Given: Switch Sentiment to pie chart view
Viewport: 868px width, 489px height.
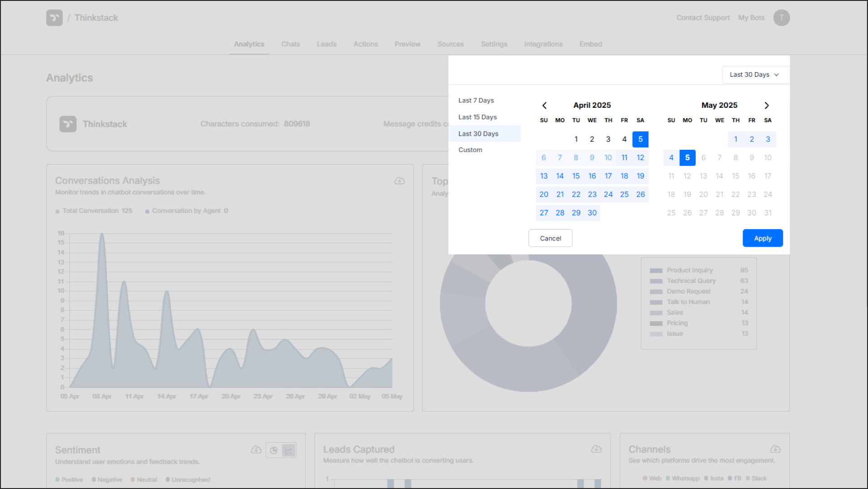Looking at the screenshot, I should click(274, 450).
